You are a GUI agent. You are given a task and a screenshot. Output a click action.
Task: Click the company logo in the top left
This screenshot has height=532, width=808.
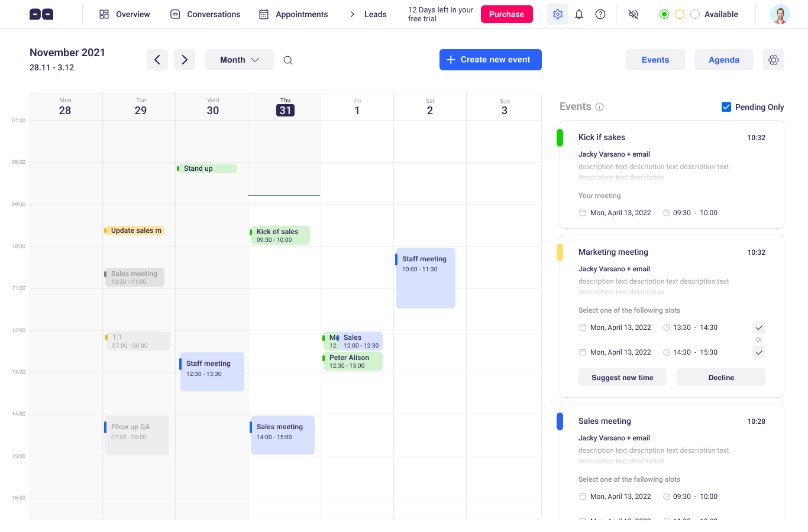(41, 14)
